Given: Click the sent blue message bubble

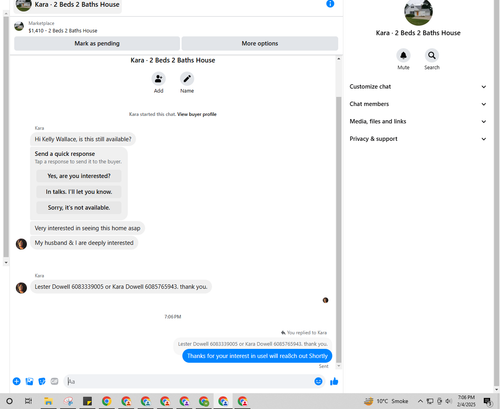Looking at the screenshot, I should point(257,356).
